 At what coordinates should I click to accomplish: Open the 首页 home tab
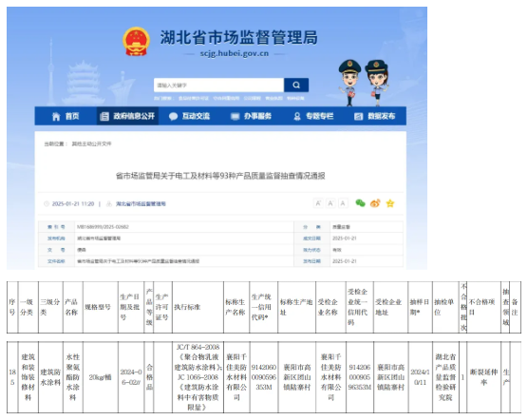pyautogui.click(x=66, y=116)
